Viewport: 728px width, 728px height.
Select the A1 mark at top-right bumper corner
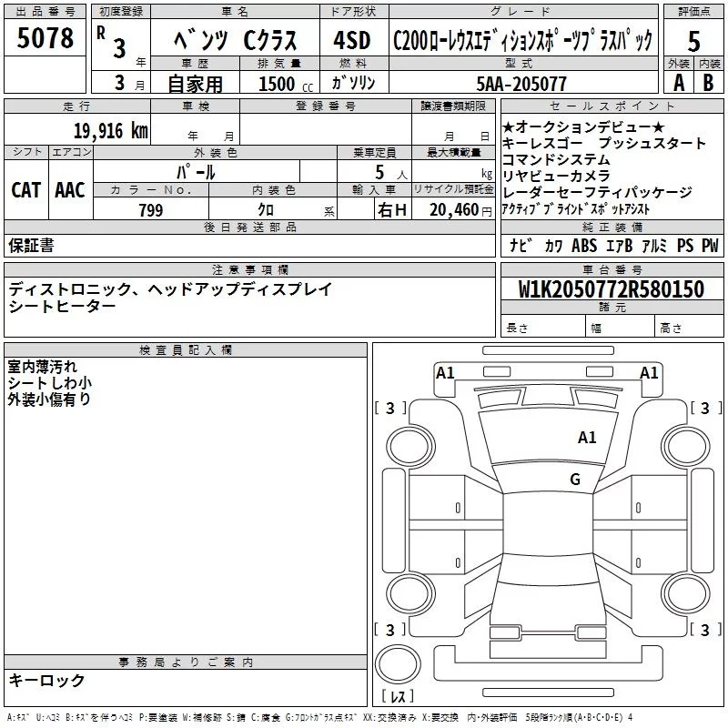point(649,372)
